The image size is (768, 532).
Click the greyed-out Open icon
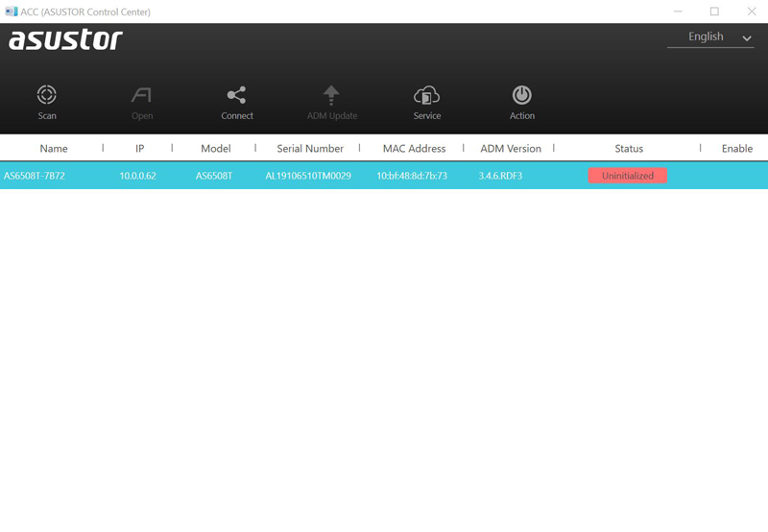pos(141,94)
